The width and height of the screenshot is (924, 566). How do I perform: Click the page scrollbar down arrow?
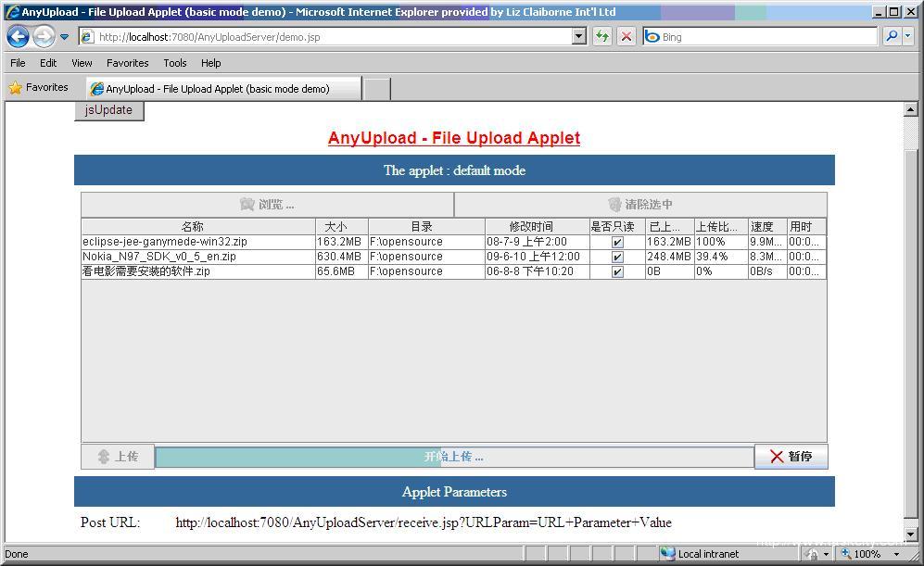[x=910, y=535]
